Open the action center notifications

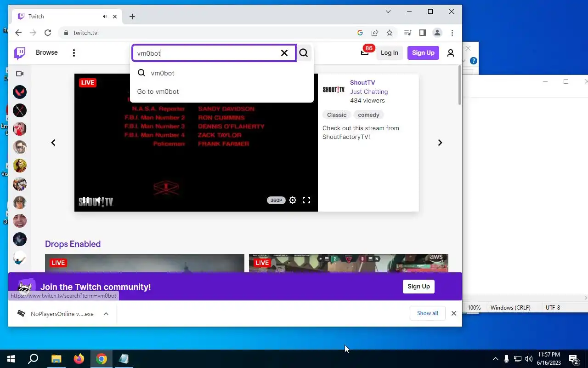click(x=573, y=359)
